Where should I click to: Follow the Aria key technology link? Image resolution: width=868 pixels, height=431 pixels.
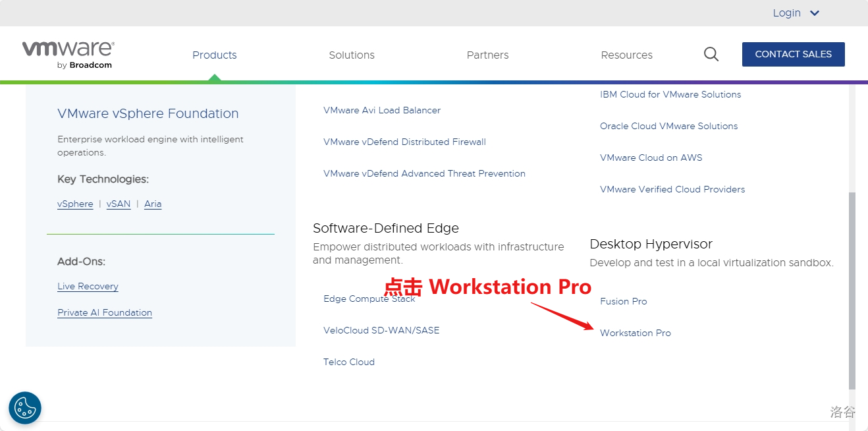click(153, 204)
